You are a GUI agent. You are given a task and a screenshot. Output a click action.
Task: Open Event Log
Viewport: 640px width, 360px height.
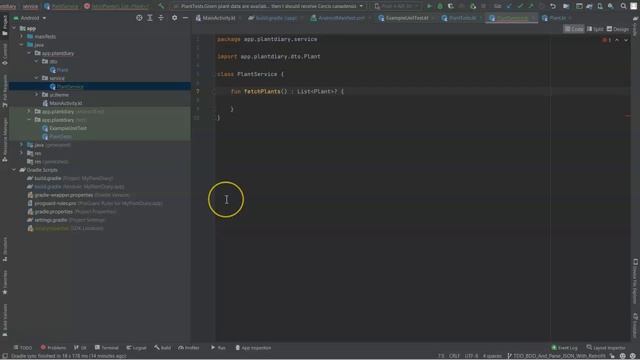click(x=564, y=348)
